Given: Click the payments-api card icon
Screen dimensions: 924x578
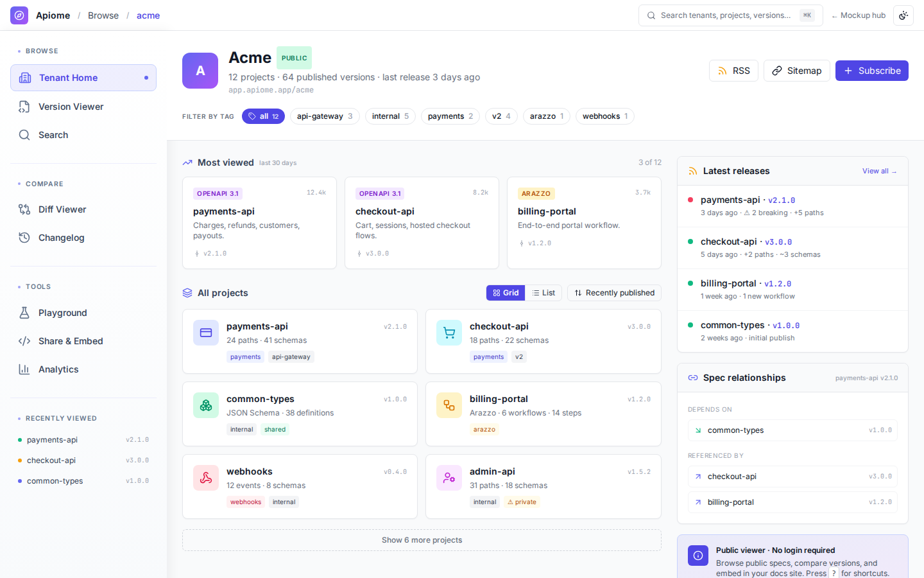Looking at the screenshot, I should pyautogui.click(x=206, y=333).
